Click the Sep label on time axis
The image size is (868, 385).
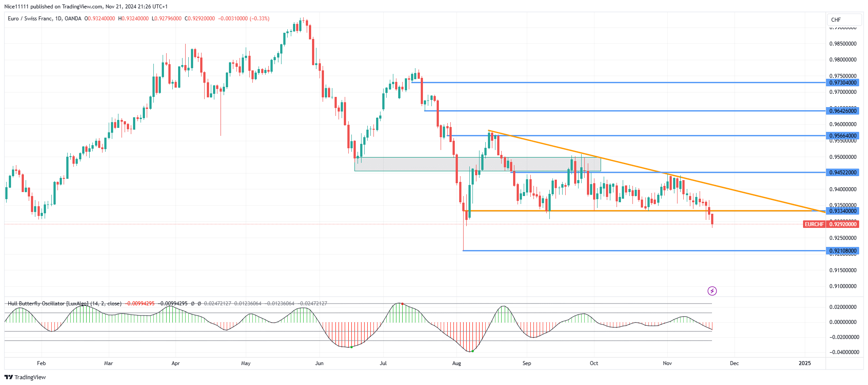pyautogui.click(x=527, y=363)
